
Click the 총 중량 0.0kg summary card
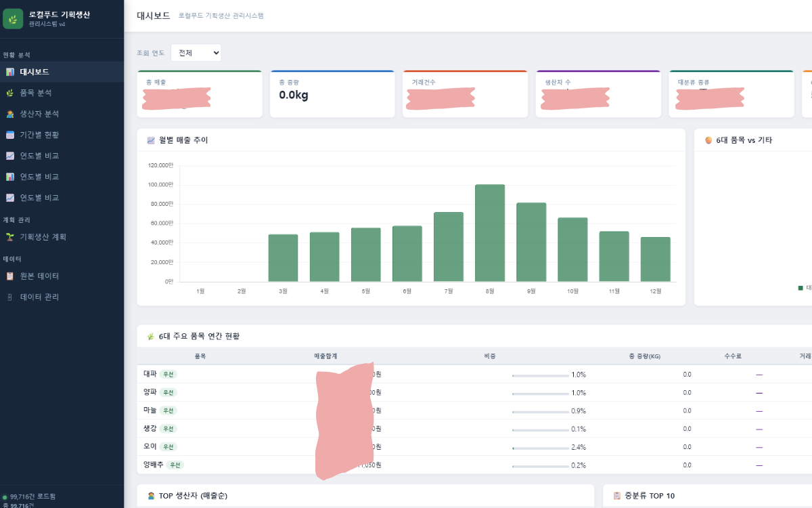[x=332, y=94]
